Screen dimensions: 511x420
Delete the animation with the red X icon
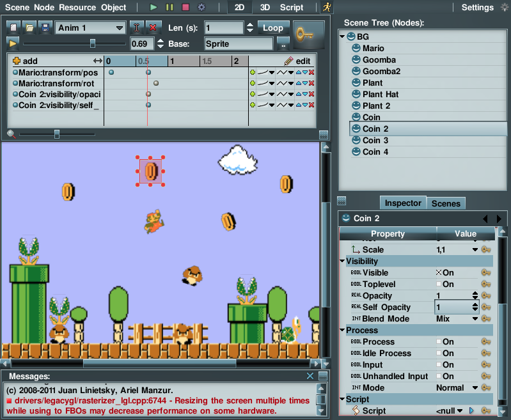coord(152,27)
